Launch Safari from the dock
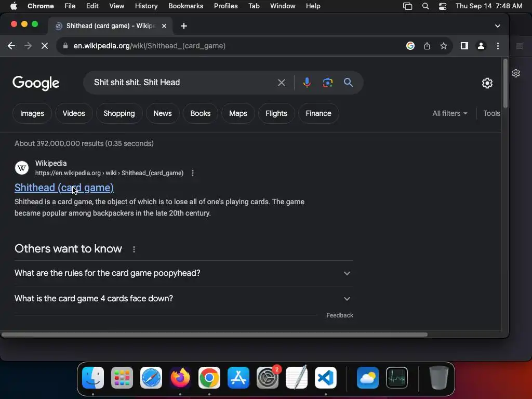Image resolution: width=532 pixels, height=399 pixels. coord(151,378)
